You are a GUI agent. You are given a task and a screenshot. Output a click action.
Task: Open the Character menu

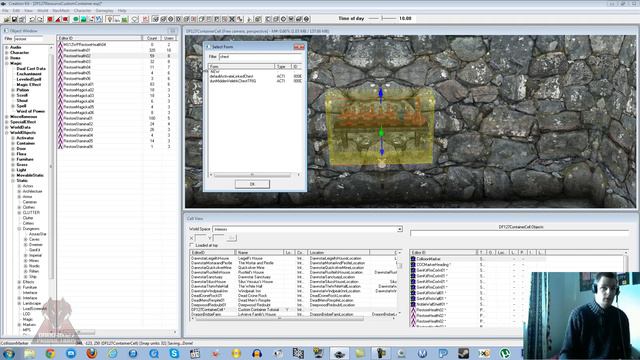[83, 11]
